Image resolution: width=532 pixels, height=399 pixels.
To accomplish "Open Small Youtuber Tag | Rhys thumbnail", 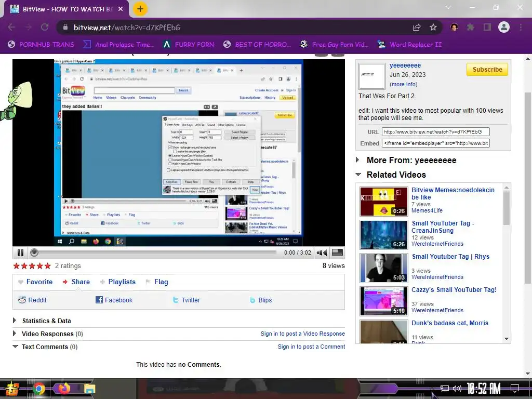I will tap(384, 268).
